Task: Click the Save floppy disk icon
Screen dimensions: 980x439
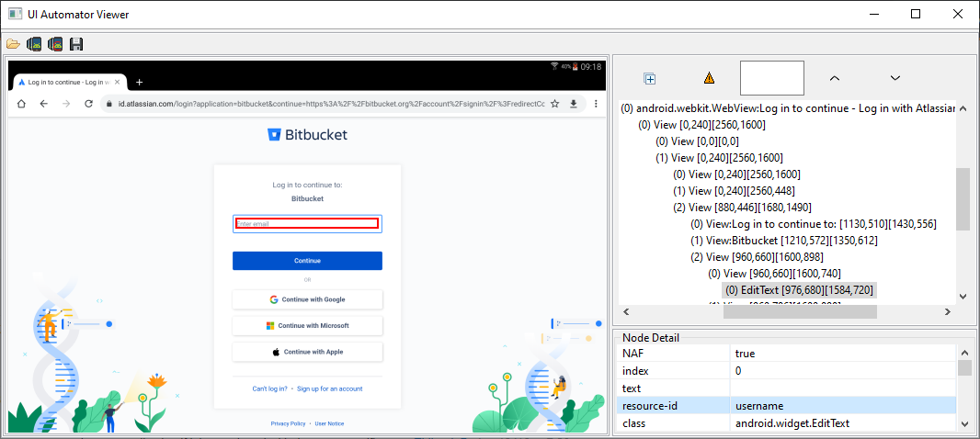Action: [x=76, y=44]
